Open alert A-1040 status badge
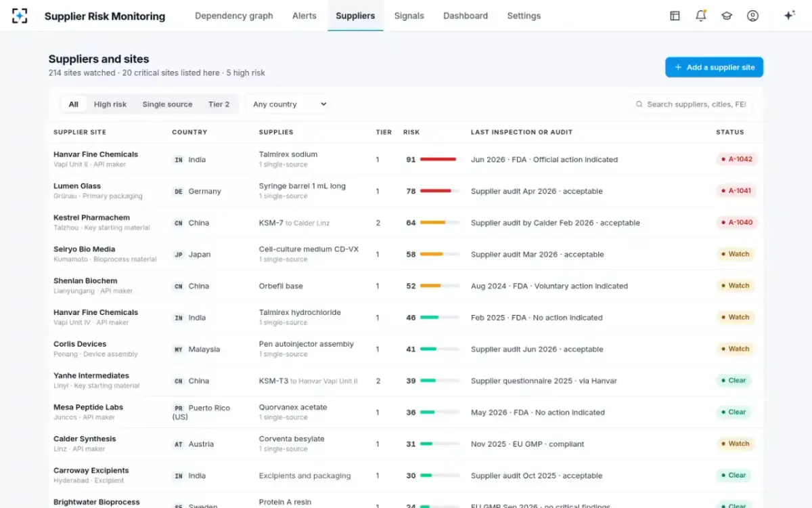The height and width of the screenshot is (508, 812). 737,222
